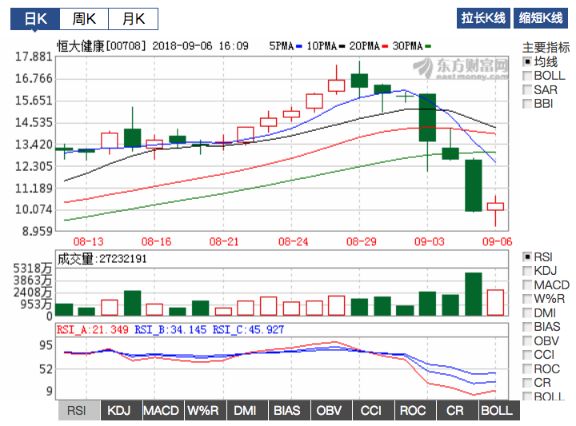Select the BIAS radio in the right list
This screenshot has height=426, width=576.
click(527, 326)
